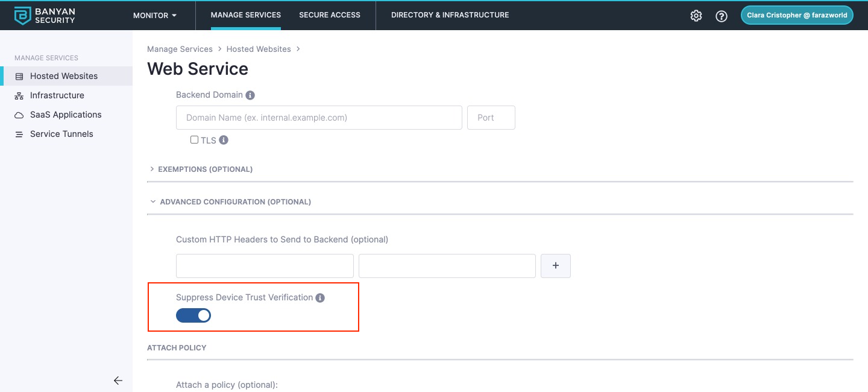868x392 pixels.
Task: Collapse the Advanced Configuration (Optional) section
Action: [235, 202]
